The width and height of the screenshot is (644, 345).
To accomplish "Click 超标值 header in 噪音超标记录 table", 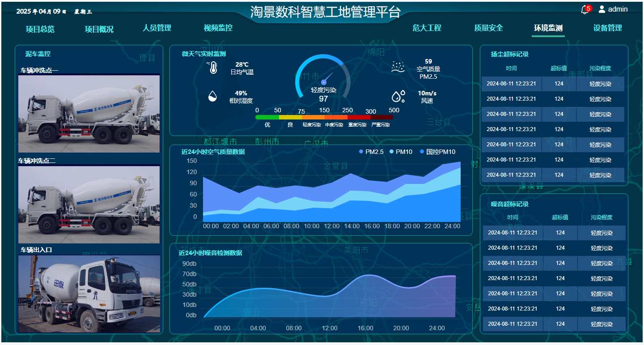I will point(560,217).
